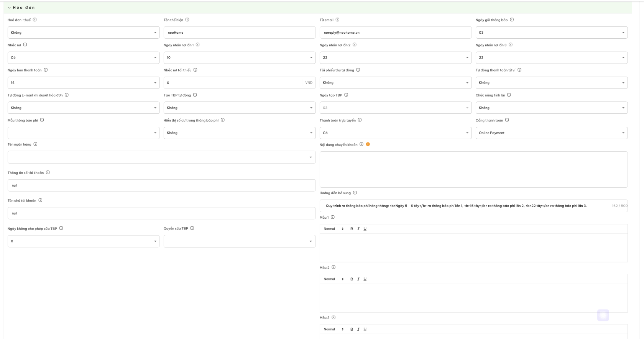This screenshot has height=339, width=644.
Task: Click info icon beside Tự động E-mail khi duyệt hóa đơn
Action: click(67, 95)
